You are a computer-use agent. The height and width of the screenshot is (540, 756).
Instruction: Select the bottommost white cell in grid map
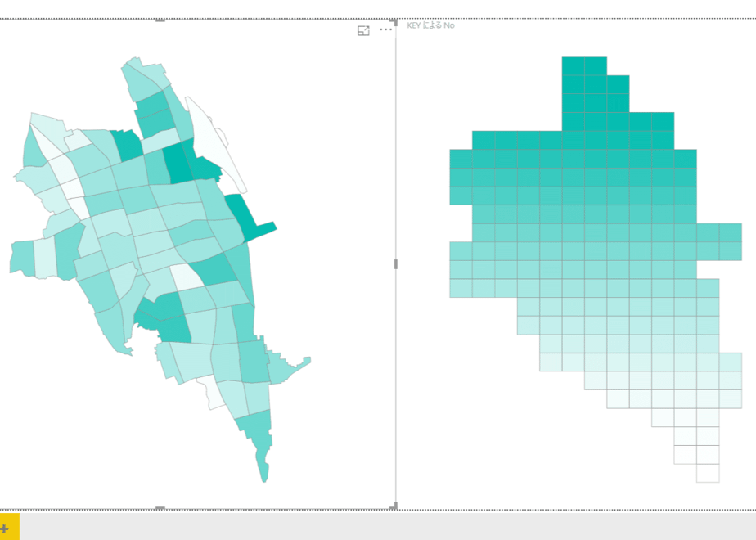click(x=708, y=474)
